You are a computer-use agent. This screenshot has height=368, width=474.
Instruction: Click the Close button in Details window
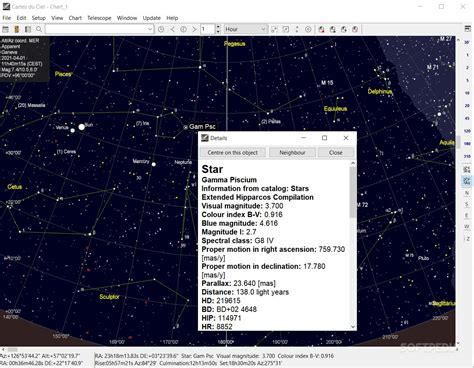[x=336, y=153]
